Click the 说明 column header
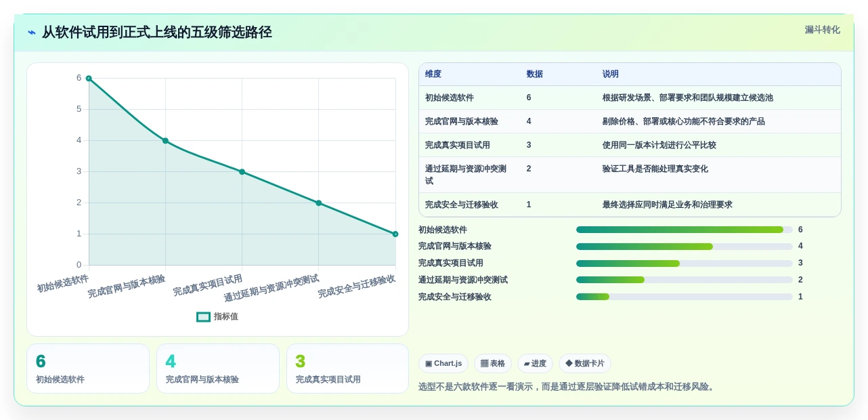 (611, 74)
